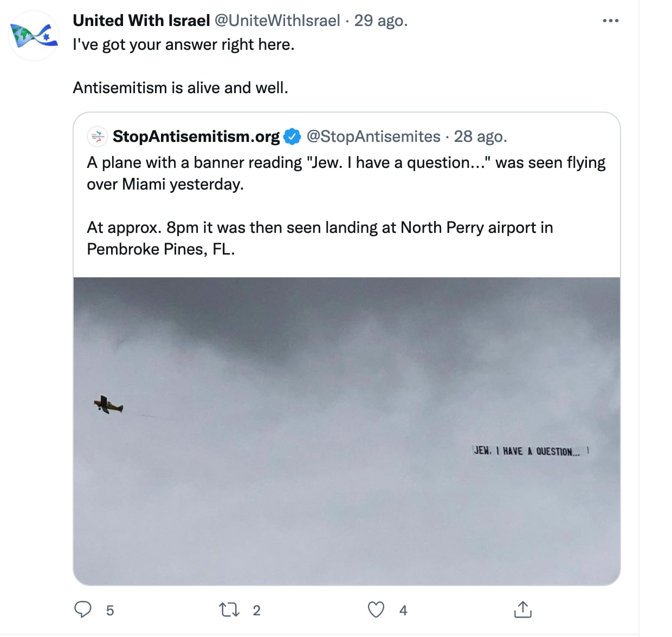Open the StopAntisemitism.org account name
The image size is (672, 637).
196,136
